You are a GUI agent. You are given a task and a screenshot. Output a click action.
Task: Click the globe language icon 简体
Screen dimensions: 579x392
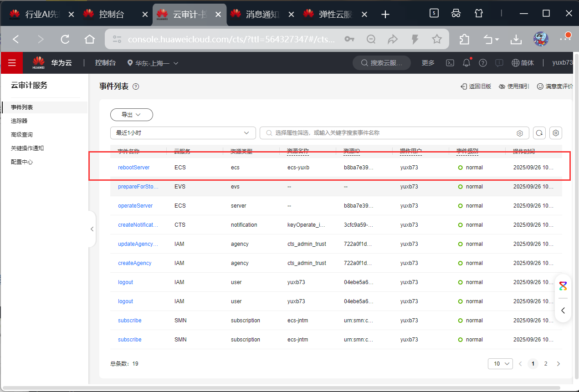(x=523, y=63)
